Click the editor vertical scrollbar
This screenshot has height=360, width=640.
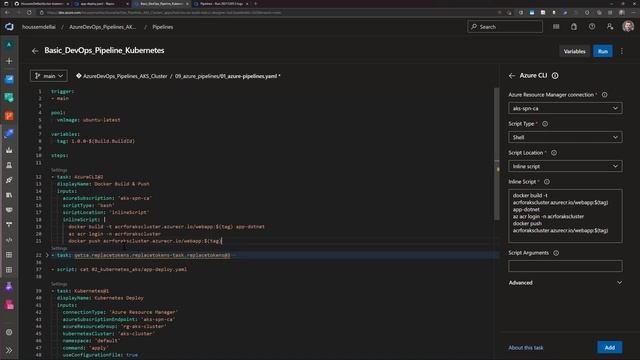(496, 154)
